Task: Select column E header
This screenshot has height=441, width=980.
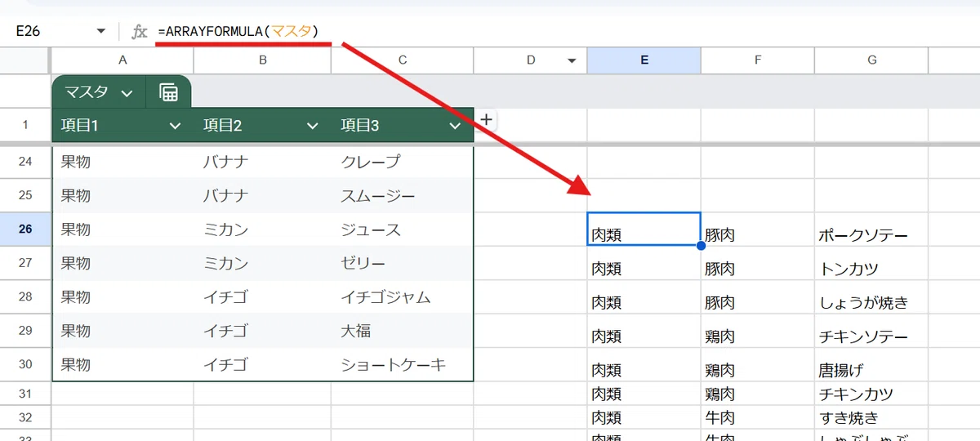Action: coord(644,60)
